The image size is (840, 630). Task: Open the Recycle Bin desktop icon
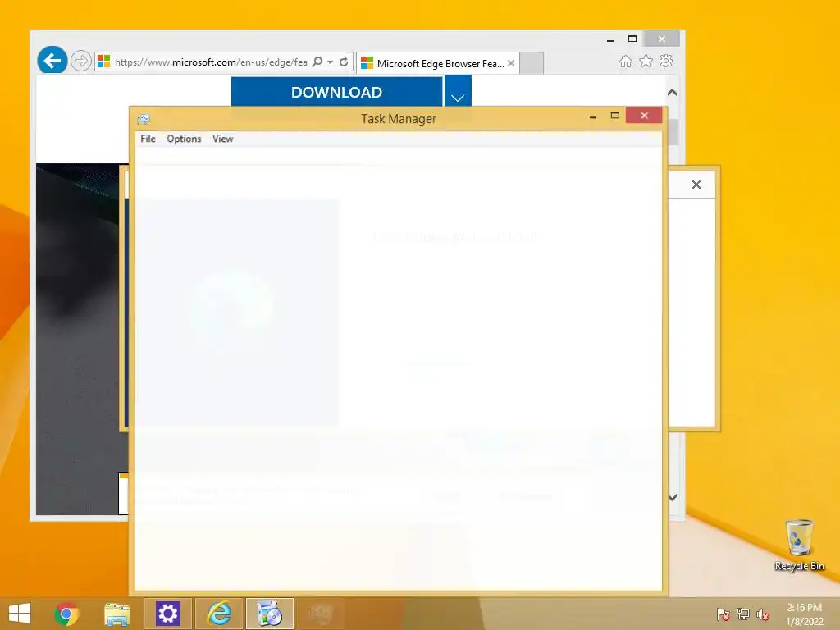coord(799,545)
